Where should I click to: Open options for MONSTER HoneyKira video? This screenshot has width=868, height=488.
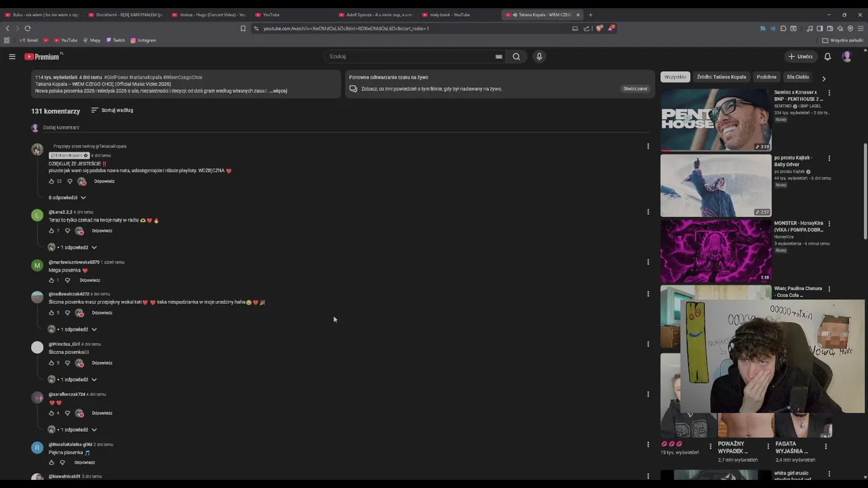tap(829, 223)
